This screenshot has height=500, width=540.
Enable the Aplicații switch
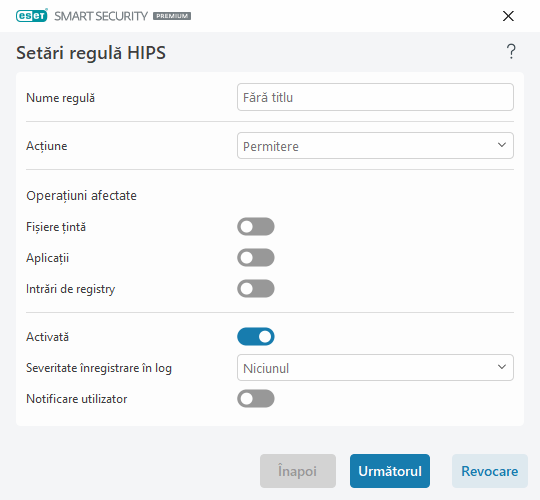click(256, 258)
